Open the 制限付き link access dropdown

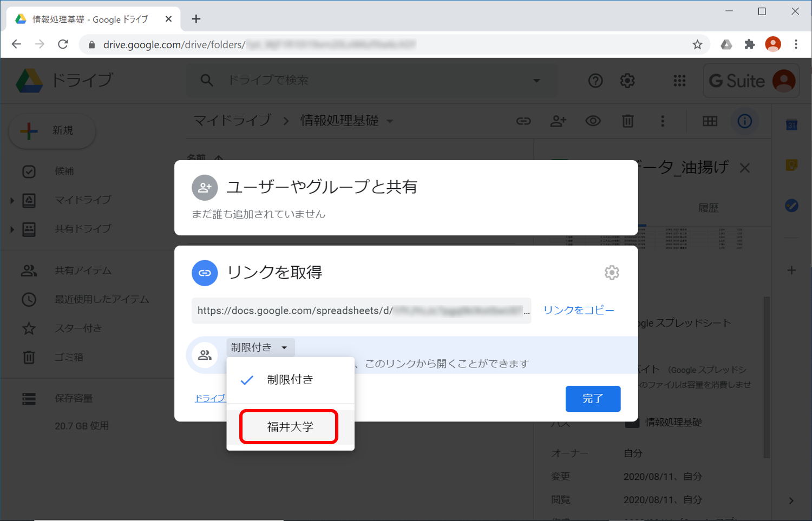coord(260,347)
